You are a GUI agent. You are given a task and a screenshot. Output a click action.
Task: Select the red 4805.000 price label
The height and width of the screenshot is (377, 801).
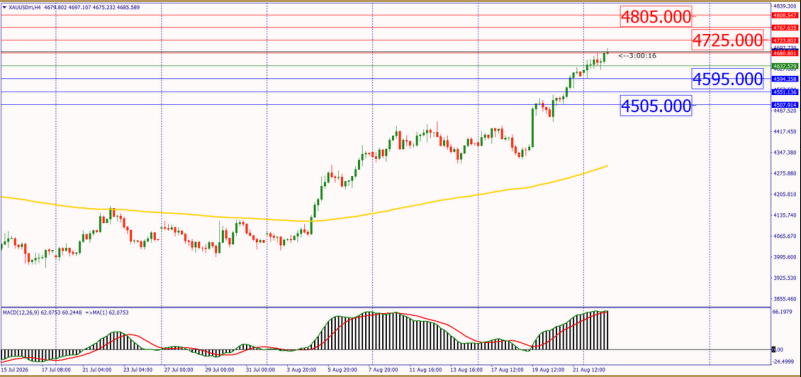coord(656,17)
